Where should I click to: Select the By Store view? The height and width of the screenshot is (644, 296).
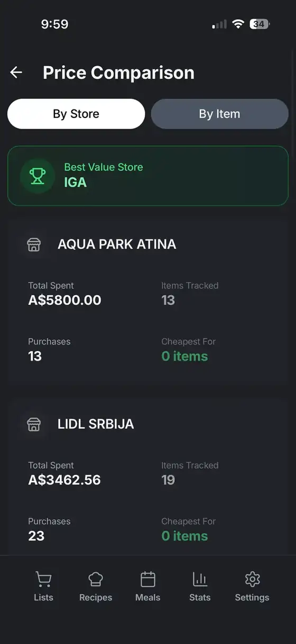[x=76, y=114]
